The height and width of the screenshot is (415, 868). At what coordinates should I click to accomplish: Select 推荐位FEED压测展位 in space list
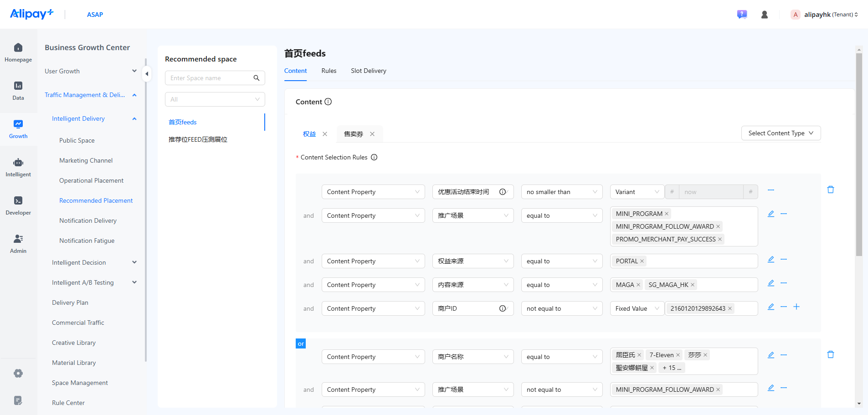click(198, 139)
